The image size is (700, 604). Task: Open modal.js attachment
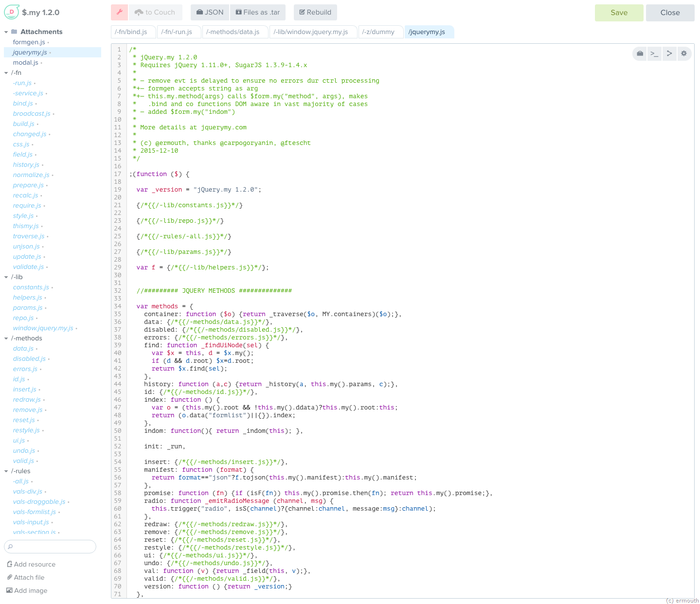tap(25, 63)
